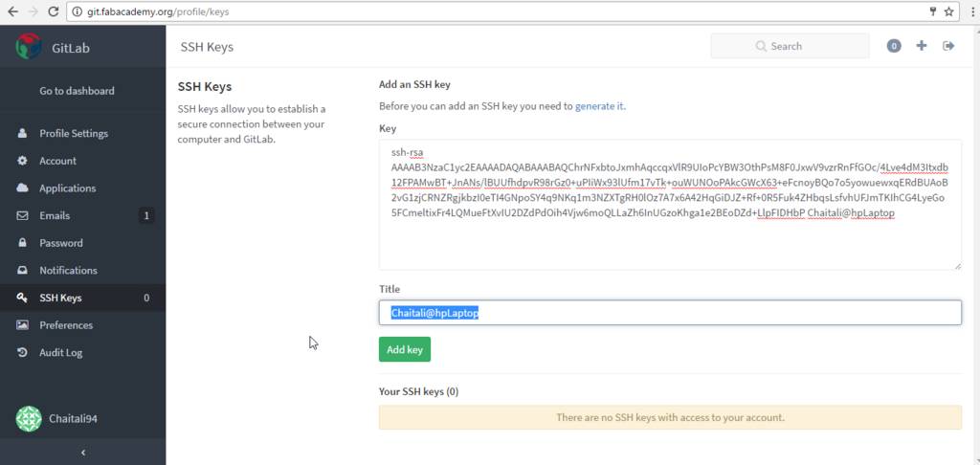The width and height of the screenshot is (980, 465).
Task: Open the todos counter badge
Action: click(x=894, y=46)
